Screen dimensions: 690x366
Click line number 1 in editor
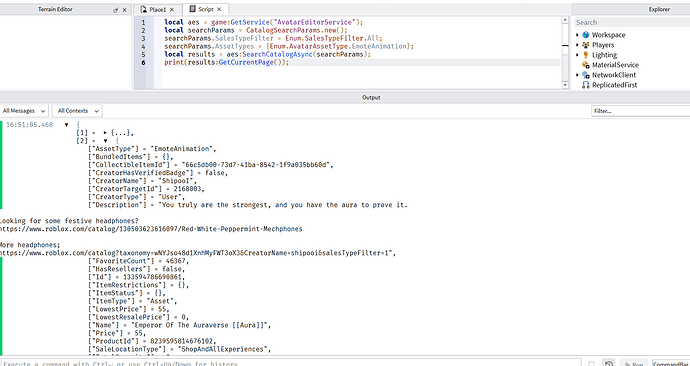point(143,22)
